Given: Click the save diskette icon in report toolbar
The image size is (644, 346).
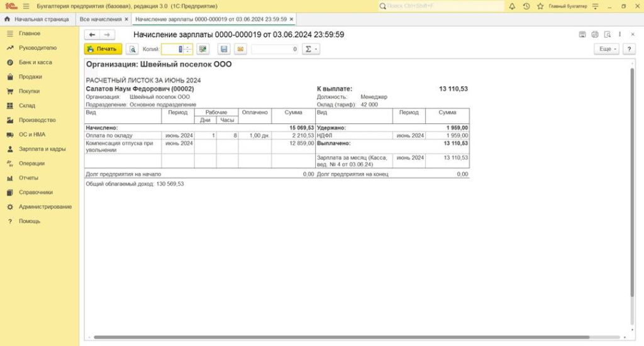Looking at the screenshot, I should point(224,49).
